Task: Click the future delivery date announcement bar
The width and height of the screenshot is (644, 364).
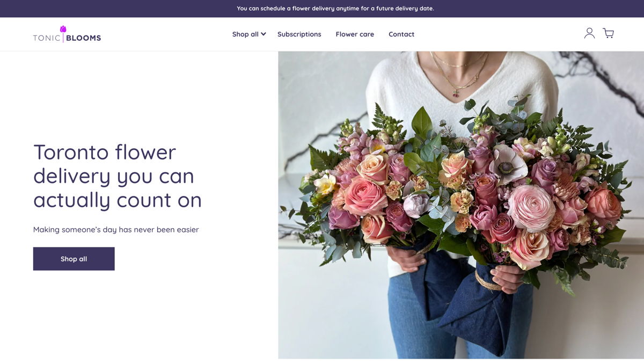Action: pyautogui.click(x=322, y=9)
